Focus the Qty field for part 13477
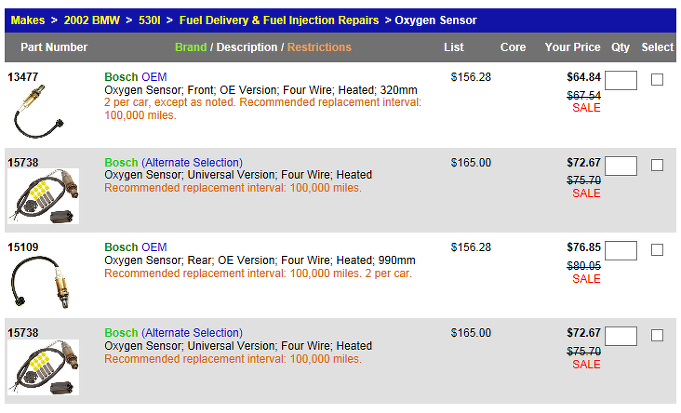The width and height of the screenshot is (681, 413). pos(621,80)
